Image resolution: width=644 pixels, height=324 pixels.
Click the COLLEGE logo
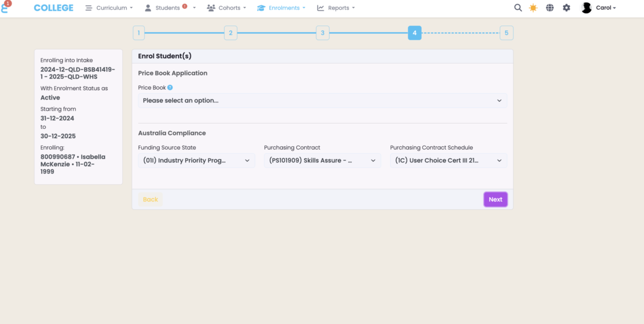click(x=54, y=8)
